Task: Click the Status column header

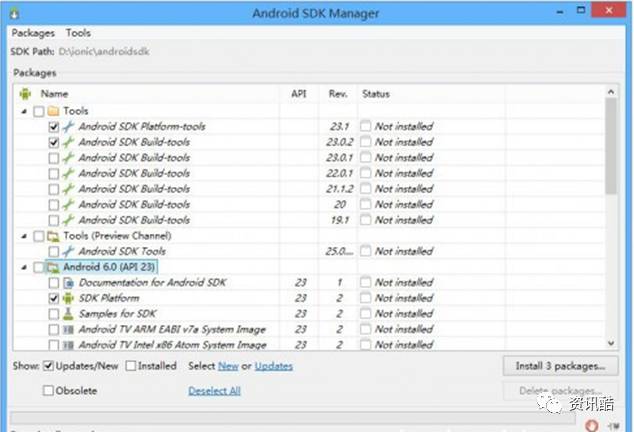Action: coord(376,94)
